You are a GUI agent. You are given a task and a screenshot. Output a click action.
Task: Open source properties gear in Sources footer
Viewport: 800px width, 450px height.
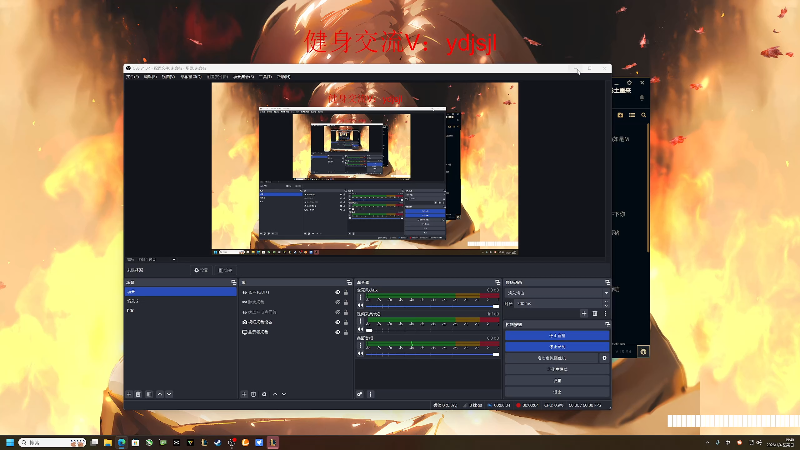click(x=264, y=394)
